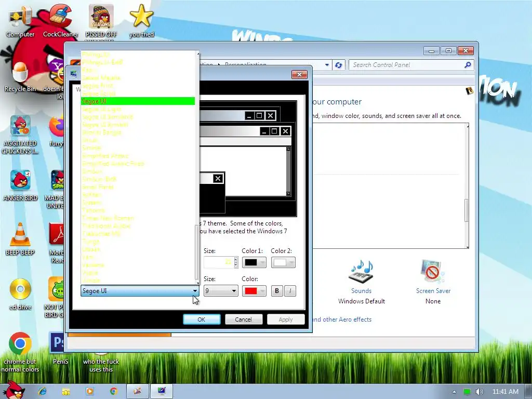Image resolution: width=532 pixels, height=399 pixels.
Task: Click the font list scroll up arrow
Action: click(197, 54)
